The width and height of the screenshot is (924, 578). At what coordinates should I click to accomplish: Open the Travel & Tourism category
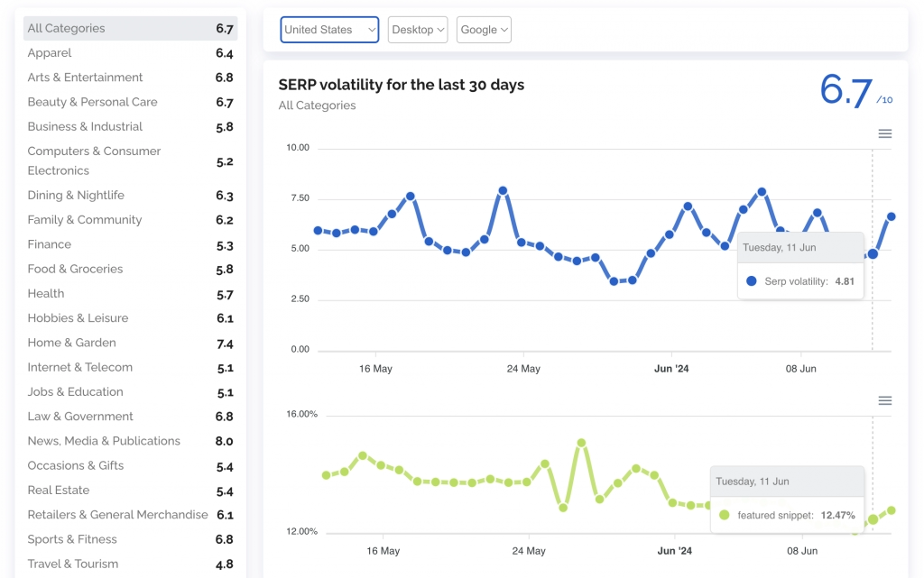[x=72, y=563]
